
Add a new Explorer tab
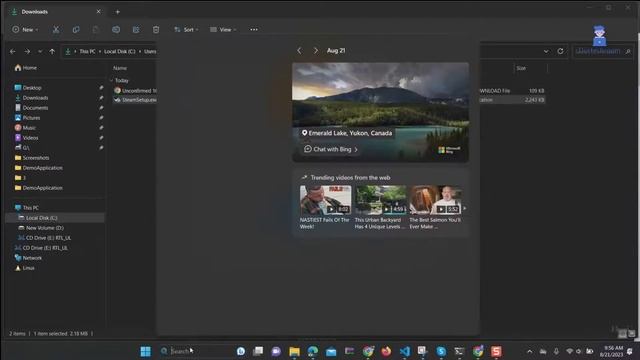tap(118, 12)
